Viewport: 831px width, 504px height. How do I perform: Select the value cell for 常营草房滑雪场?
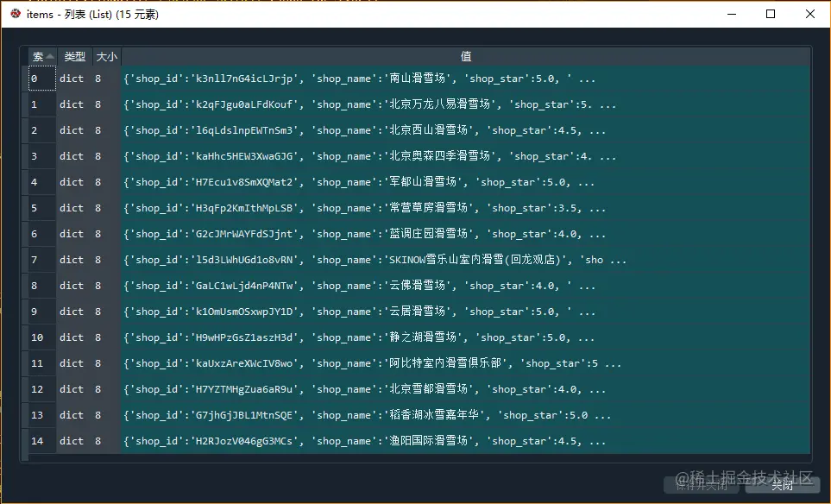click(x=466, y=208)
